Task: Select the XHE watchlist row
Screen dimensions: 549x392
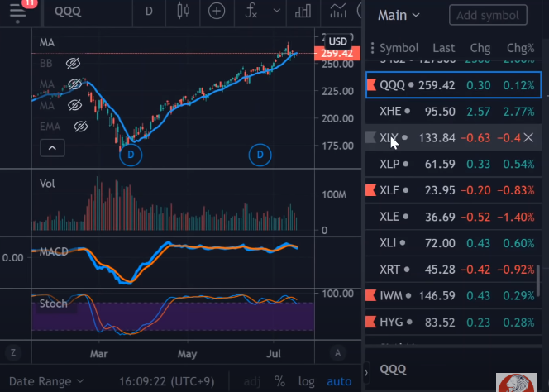Action: (x=453, y=112)
